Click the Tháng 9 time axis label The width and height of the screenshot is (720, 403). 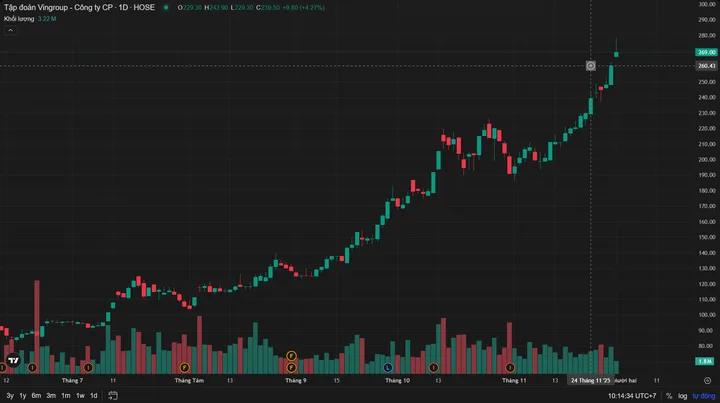pyautogui.click(x=296, y=381)
